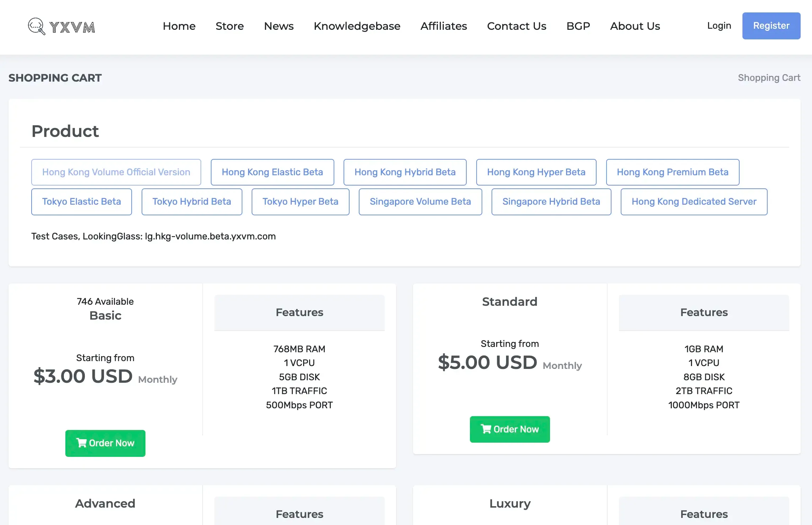Click the Register button
The height and width of the screenshot is (525, 812).
tap(771, 26)
